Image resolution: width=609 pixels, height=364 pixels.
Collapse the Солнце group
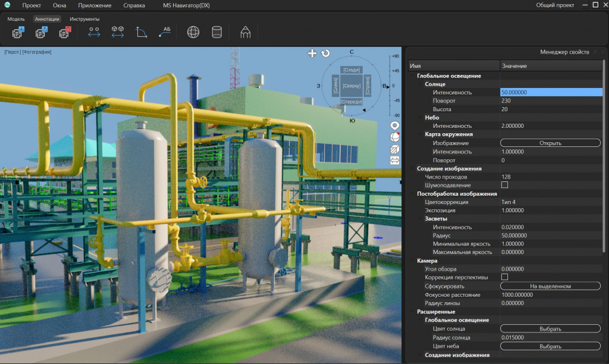(x=420, y=84)
